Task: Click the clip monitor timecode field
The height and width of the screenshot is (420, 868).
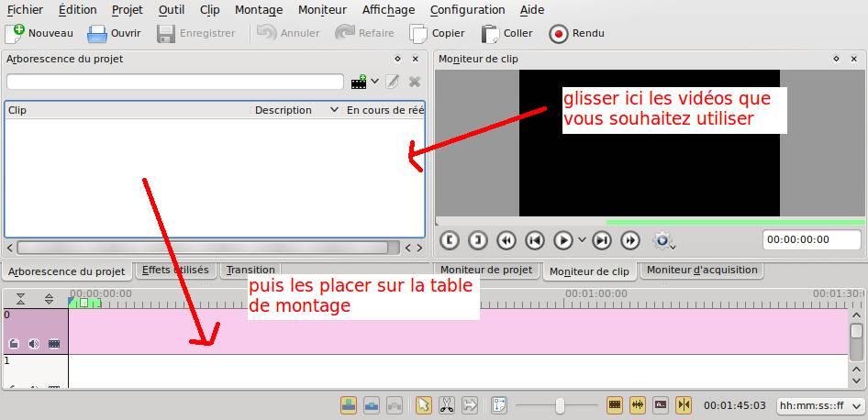Action: 811,239
